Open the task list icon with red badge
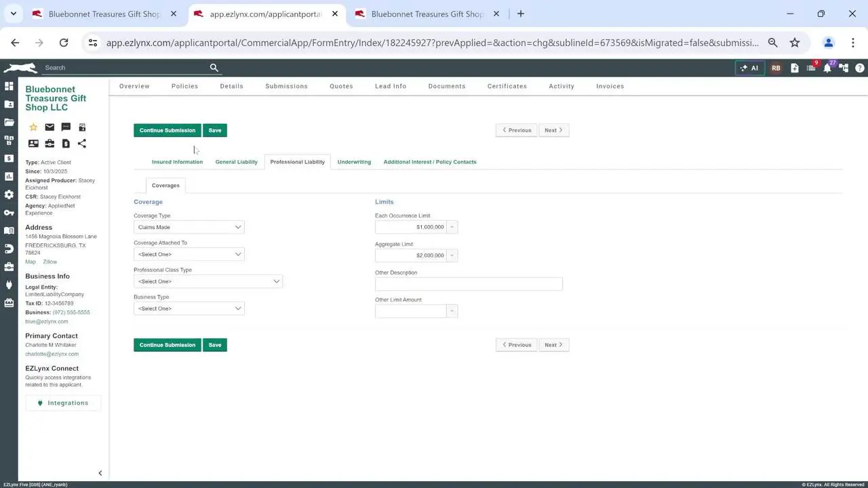 811,68
